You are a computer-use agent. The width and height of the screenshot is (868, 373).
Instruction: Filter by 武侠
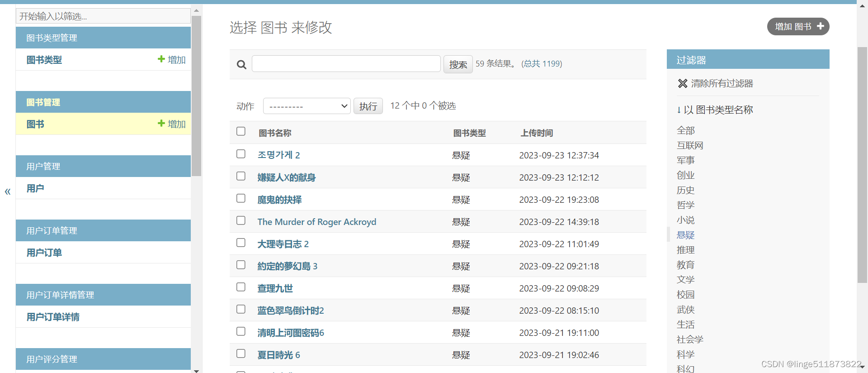click(x=685, y=310)
